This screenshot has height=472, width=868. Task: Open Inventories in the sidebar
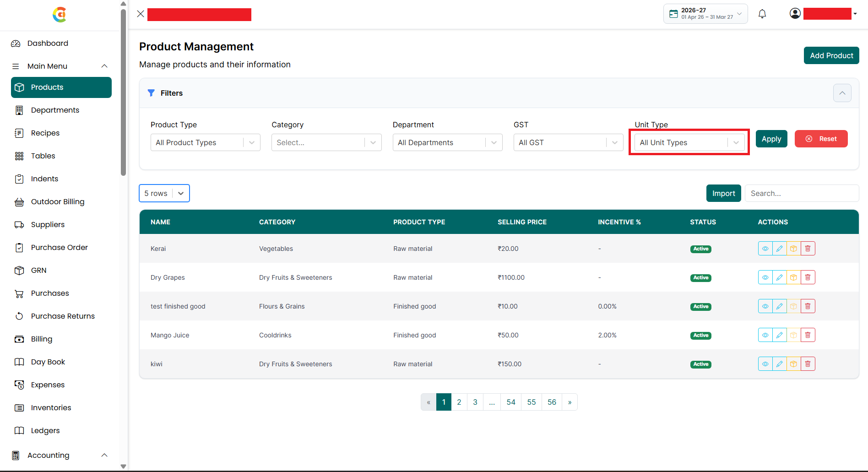click(x=61, y=407)
